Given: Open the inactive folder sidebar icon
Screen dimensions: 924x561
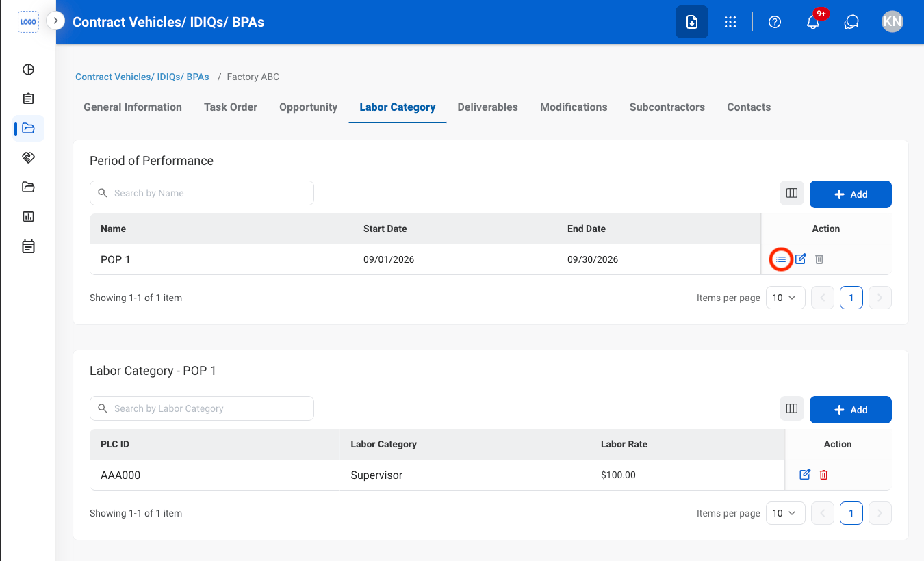Looking at the screenshot, I should tap(28, 187).
